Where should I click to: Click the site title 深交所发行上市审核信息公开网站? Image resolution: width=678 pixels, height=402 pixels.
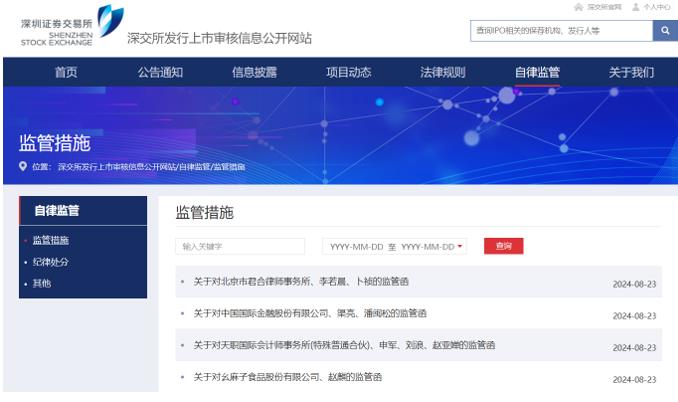pos(219,38)
